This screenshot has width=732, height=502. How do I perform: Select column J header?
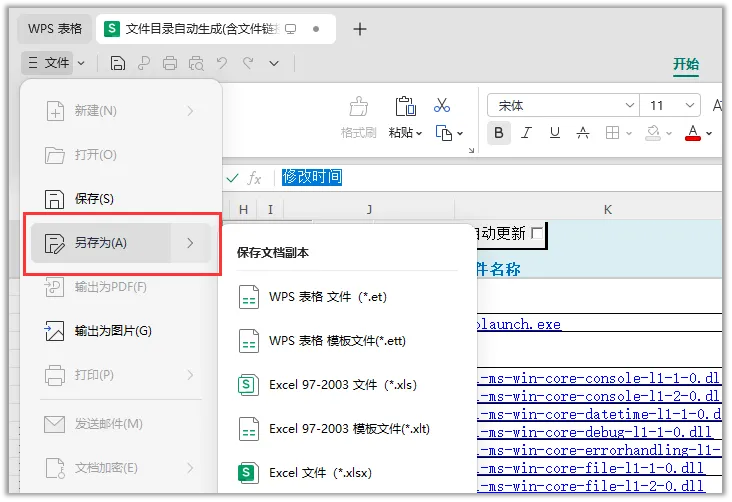point(369,210)
